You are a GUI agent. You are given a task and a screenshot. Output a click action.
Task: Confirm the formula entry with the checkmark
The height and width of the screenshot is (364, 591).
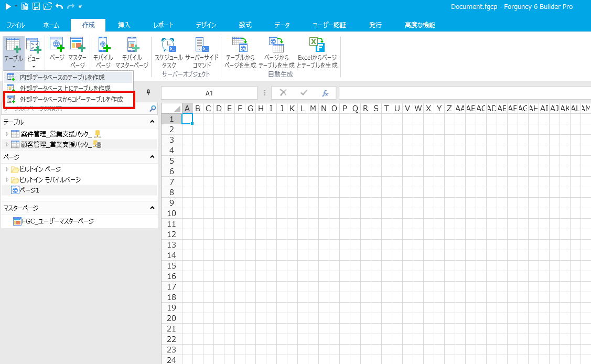304,93
